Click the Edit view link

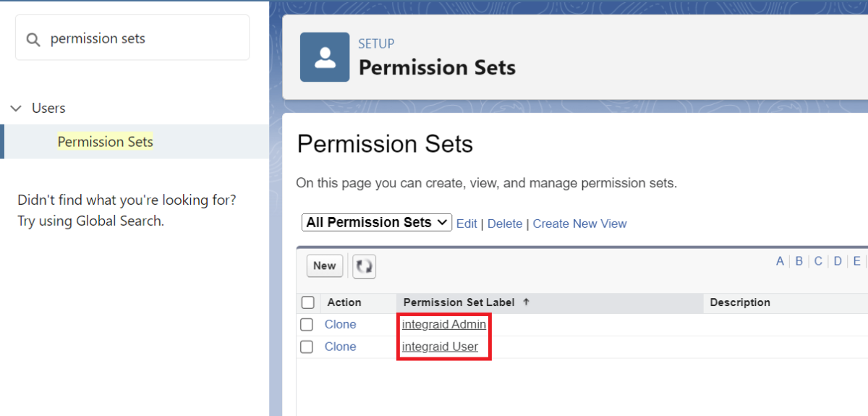click(467, 224)
